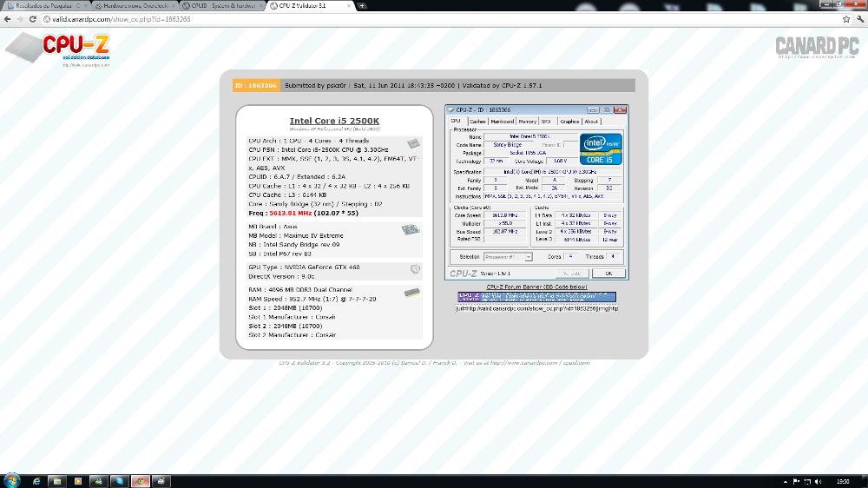The height and width of the screenshot is (488, 868).
Task: Bookmark this page with the star icon
Action: (x=846, y=19)
